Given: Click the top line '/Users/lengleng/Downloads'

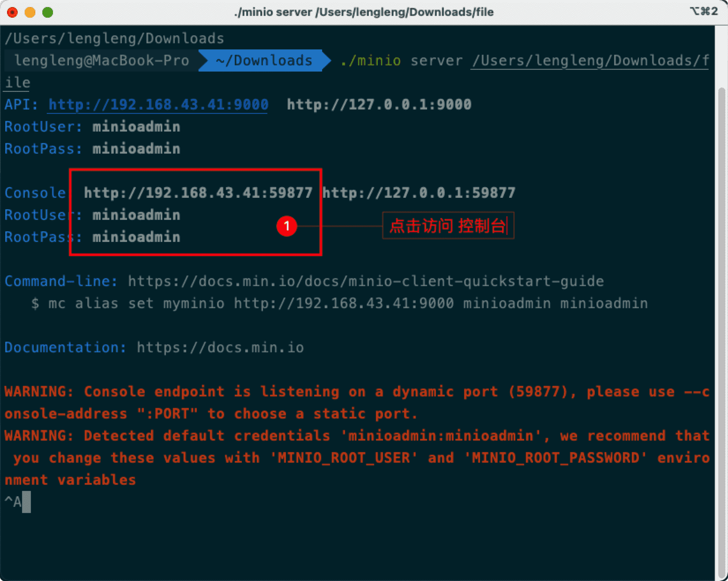Looking at the screenshot, I should pyautogui.click(x=115, y=38).
